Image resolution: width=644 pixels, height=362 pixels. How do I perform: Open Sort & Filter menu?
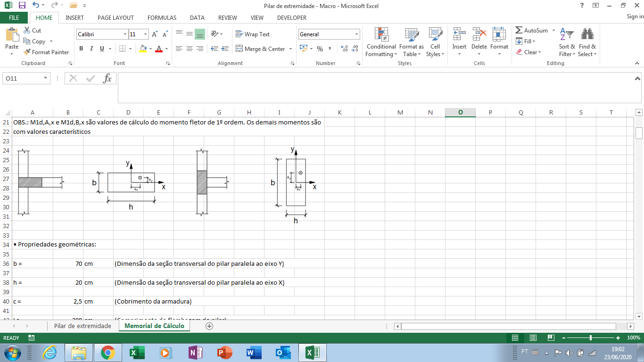567,42
